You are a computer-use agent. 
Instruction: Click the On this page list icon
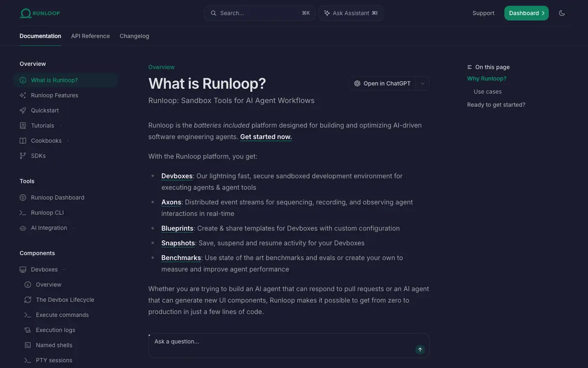pos(469,67)
